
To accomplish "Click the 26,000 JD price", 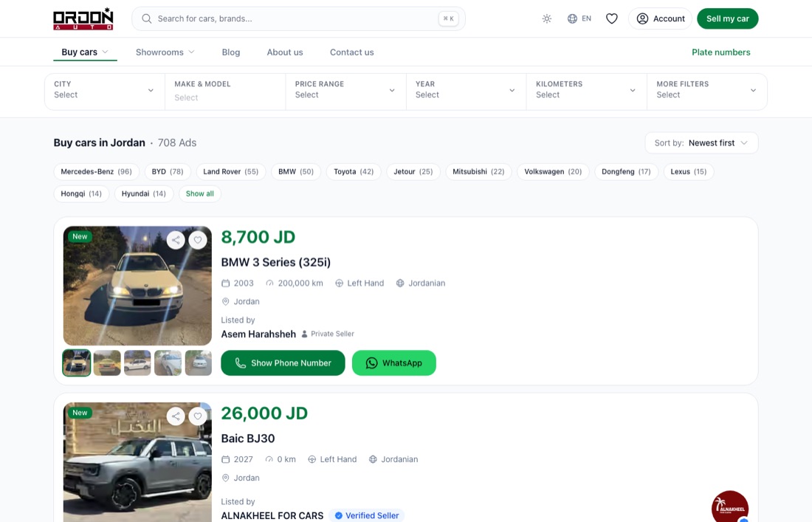I will point(264,413).
